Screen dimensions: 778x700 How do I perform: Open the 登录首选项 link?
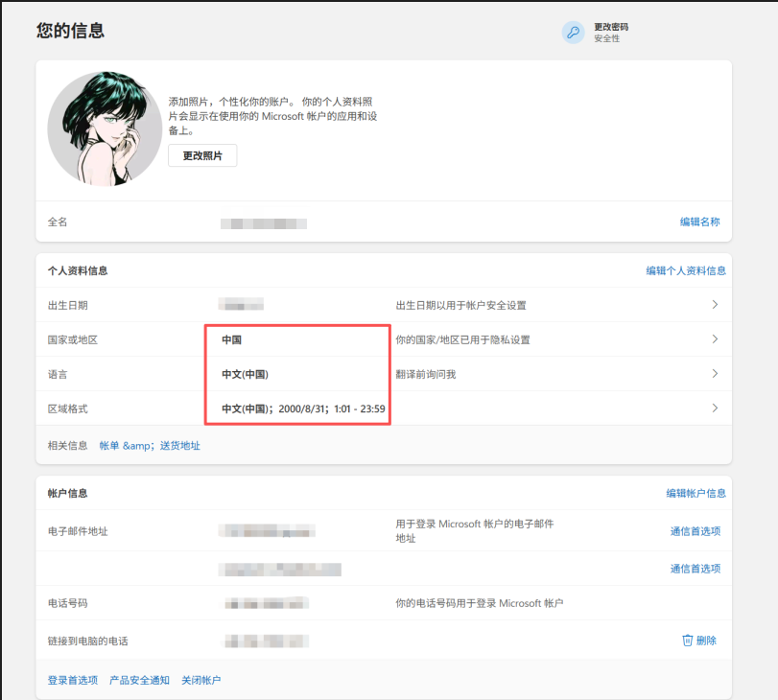click(73, 680)
